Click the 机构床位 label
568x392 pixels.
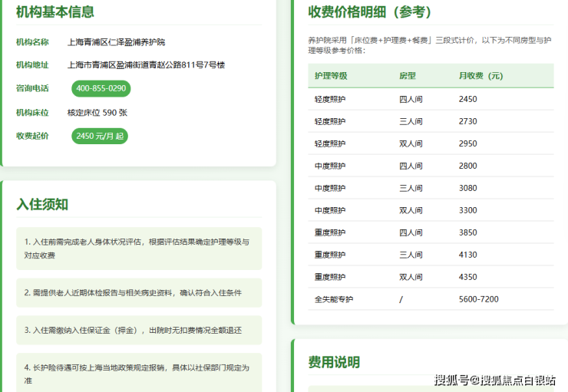pos(32,113)
